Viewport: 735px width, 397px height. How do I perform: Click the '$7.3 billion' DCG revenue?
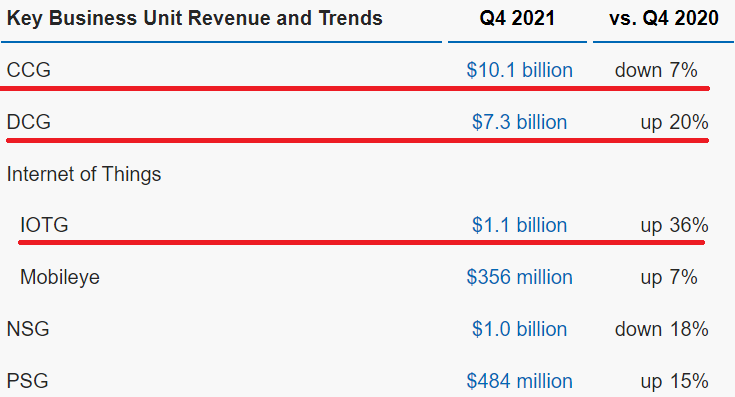(x=519, y=122)
